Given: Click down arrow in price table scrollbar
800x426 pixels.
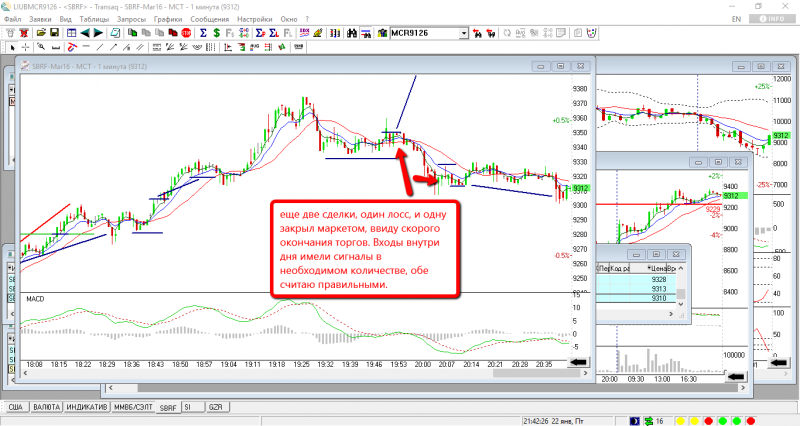Looking at the screenshot, I should [680, 304].
